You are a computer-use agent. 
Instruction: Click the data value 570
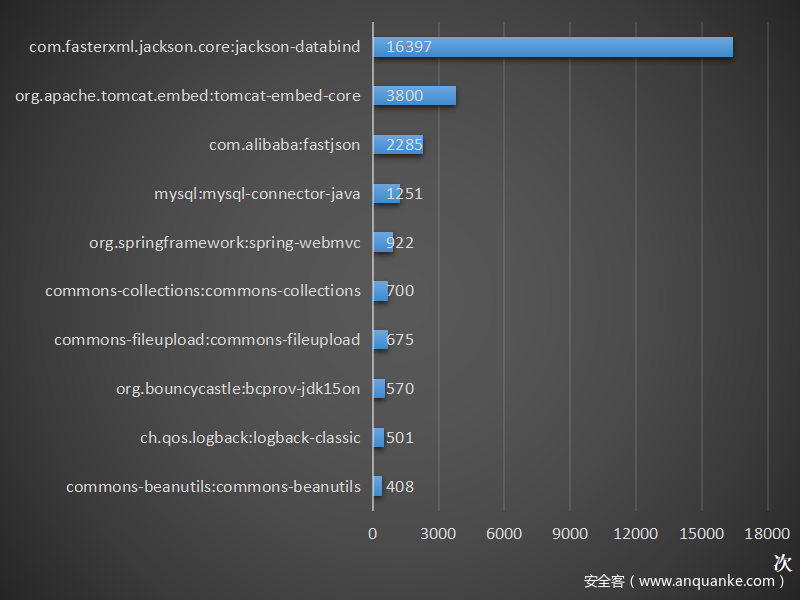400,389
